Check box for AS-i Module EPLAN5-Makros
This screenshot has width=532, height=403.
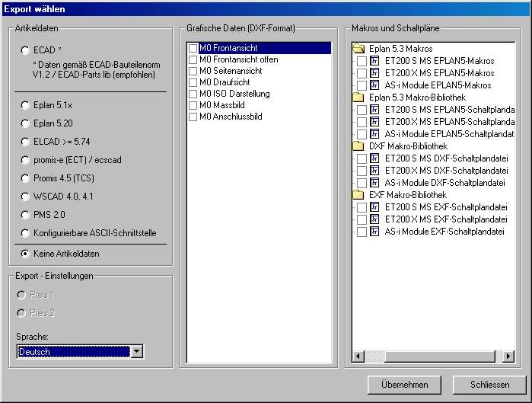(362, 85)
